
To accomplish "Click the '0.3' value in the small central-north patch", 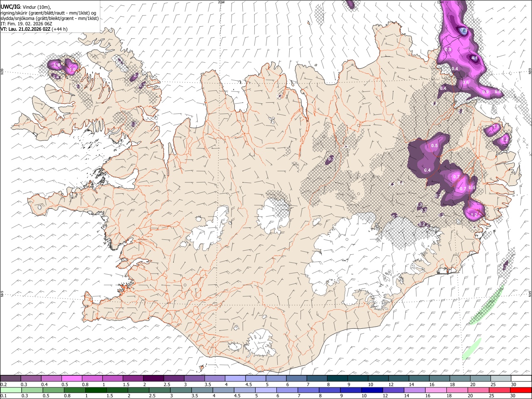I will pos(331,159).
